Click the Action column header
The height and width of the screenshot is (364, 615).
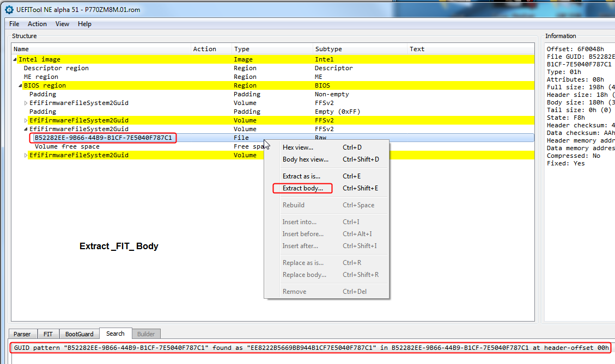pos(211,49)
